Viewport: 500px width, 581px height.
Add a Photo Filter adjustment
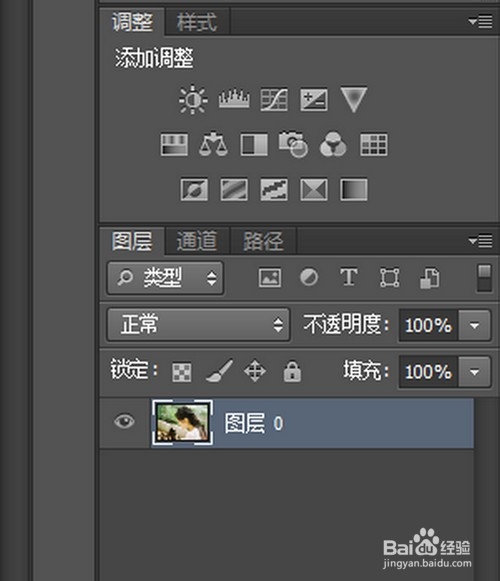point(293,144)
